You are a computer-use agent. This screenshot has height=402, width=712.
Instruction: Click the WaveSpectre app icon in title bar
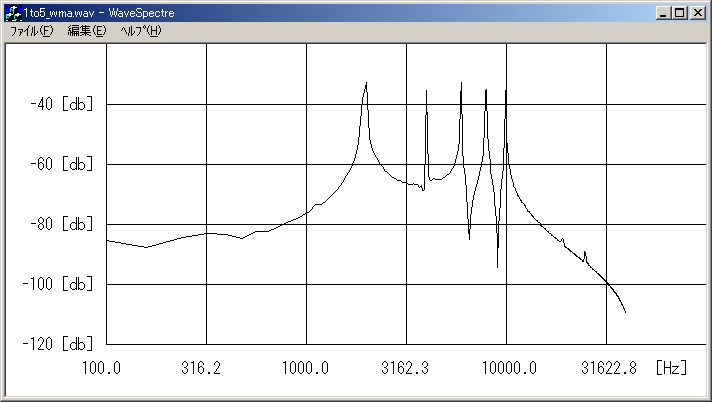[x=13, y=13]
